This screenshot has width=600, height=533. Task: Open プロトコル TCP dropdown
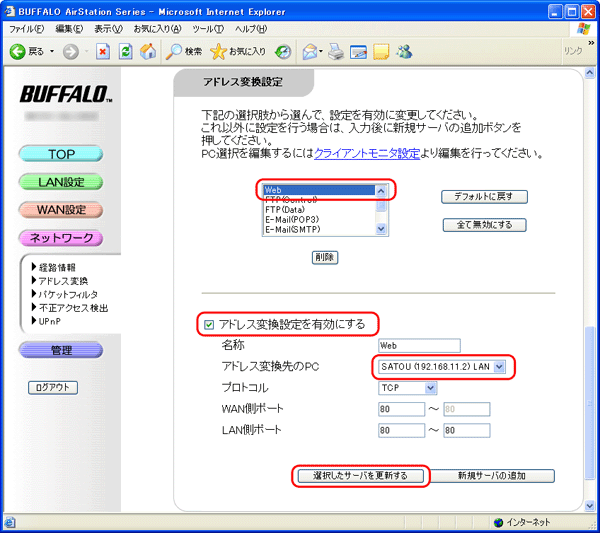407,388
